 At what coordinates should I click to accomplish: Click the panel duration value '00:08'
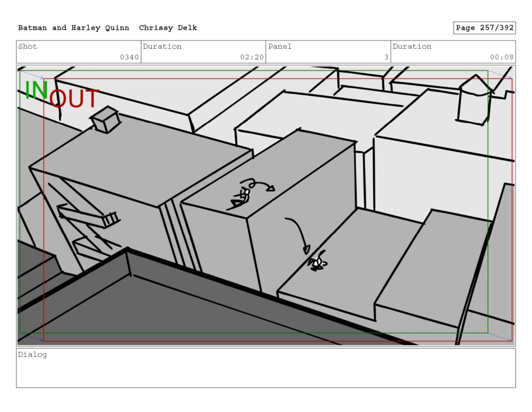coord(501,57)
